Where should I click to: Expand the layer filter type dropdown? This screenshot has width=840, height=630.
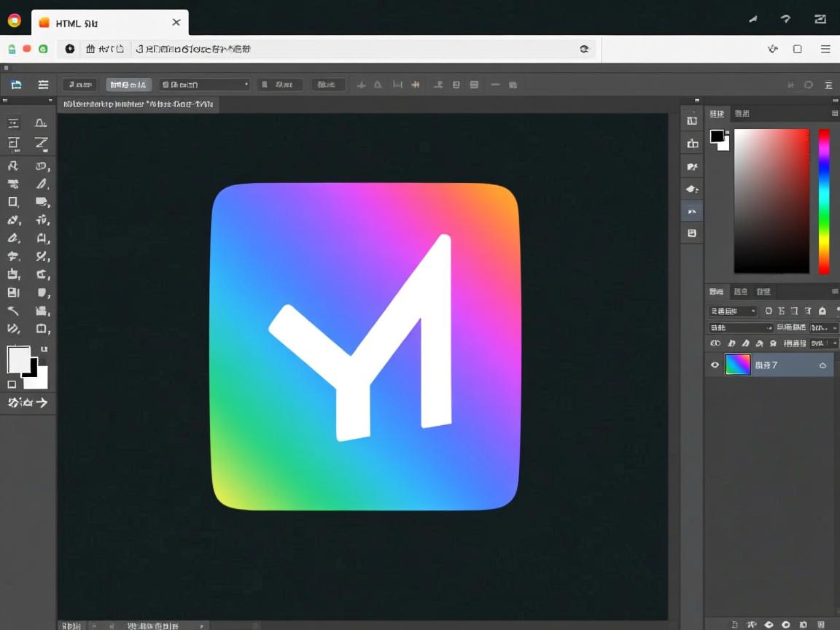click(734, 311)
